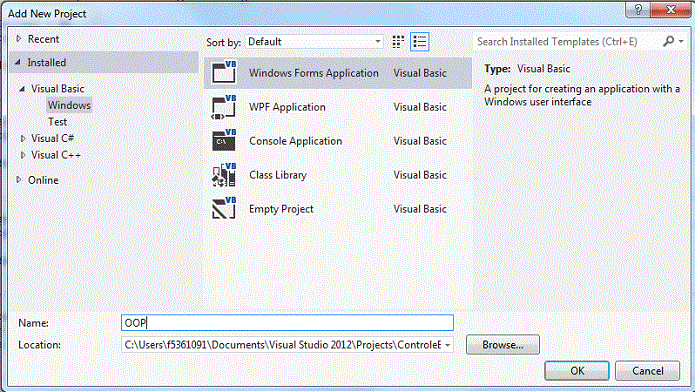This screenshot has height=392, width=695.
Task: Switch to small icons view
Action: (398, 42)
